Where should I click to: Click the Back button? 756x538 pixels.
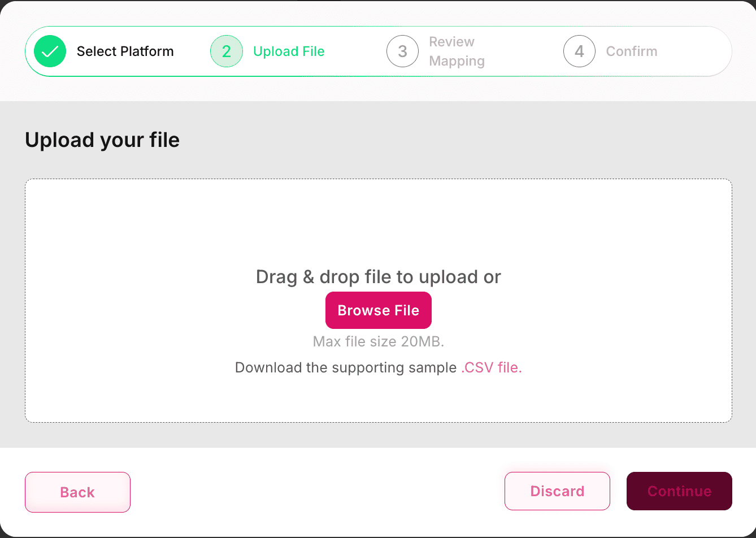click(x=77, y=492)
